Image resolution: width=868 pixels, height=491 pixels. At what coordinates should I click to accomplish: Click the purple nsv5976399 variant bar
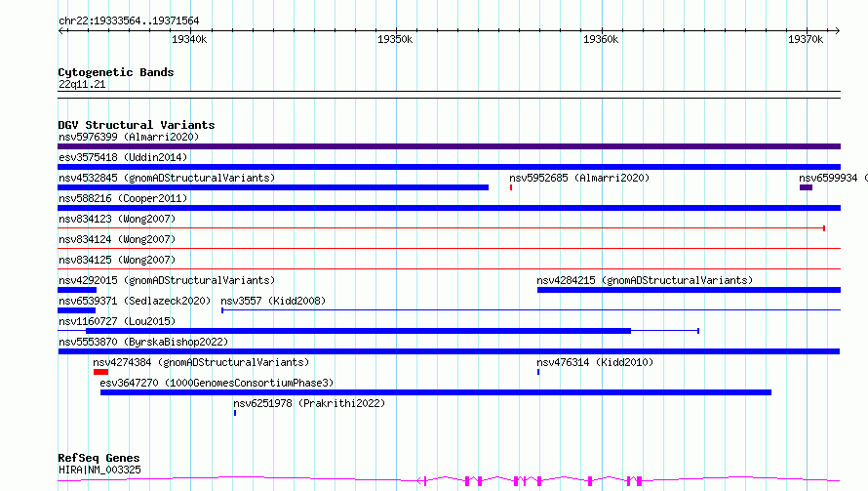click(449, 146)
